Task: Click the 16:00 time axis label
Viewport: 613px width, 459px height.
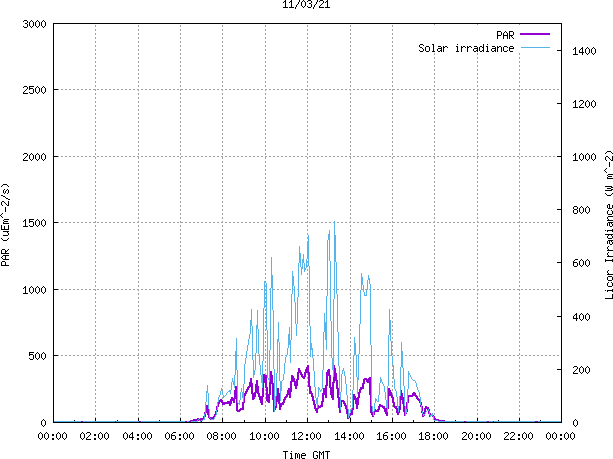Action: pos(392,436)
